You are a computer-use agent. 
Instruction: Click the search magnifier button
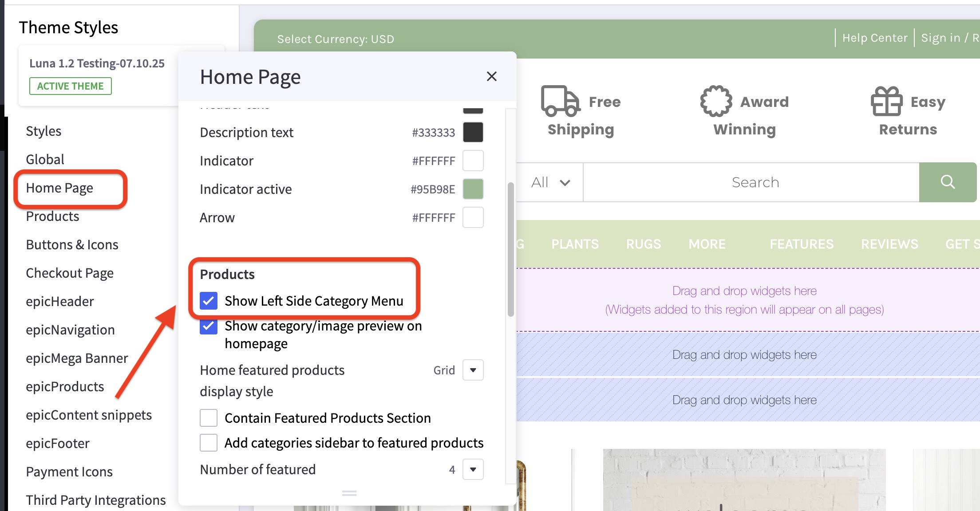point(948,182)
